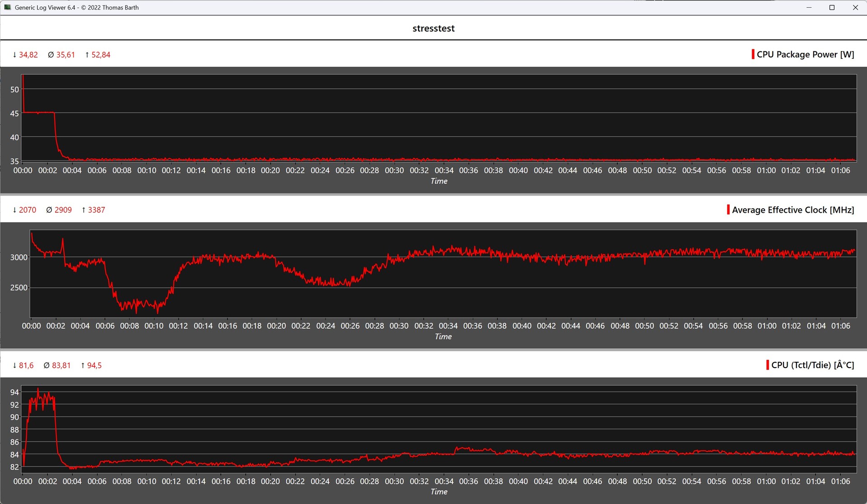Viewport: 867px width, 504px height.
Task: Click red legend marker for Average Effective Clock
Action: coord(728,210)
